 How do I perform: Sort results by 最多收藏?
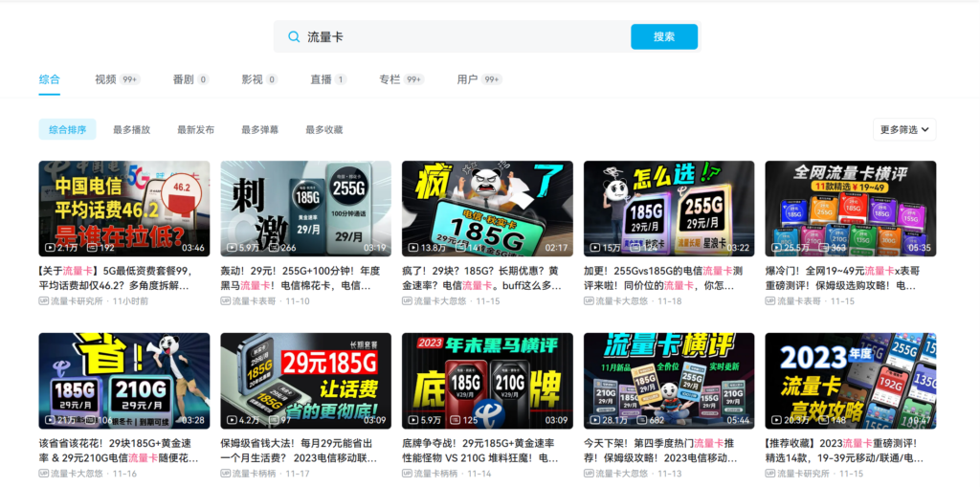click(323, 130)
